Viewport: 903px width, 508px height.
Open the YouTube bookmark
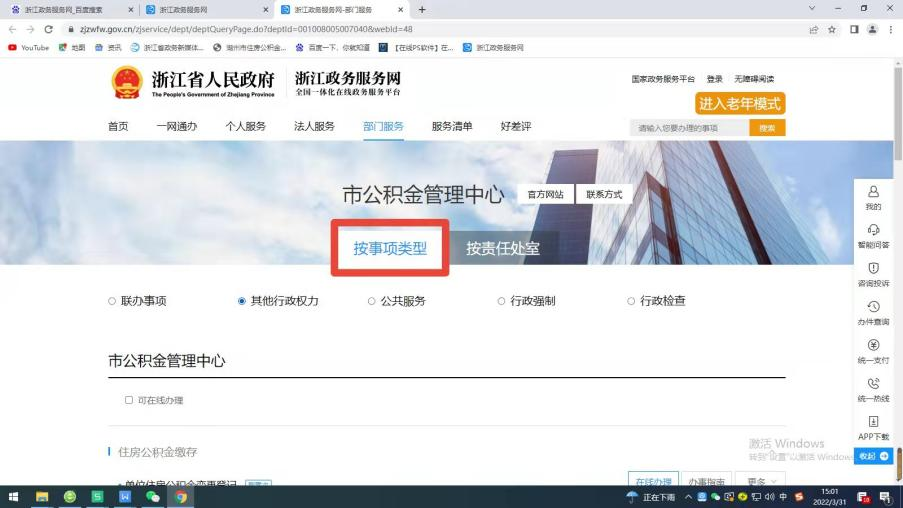pos(28,48)
